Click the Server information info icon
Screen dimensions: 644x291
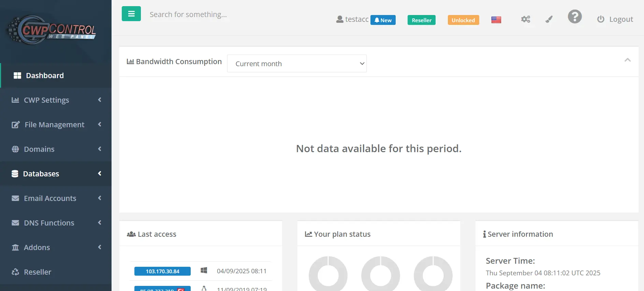(484, 234)
